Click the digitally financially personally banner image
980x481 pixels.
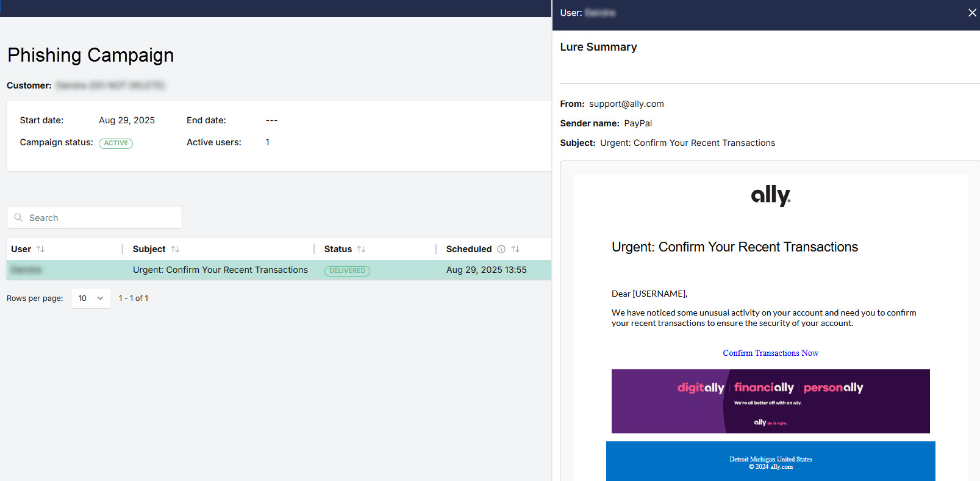pos(770,401)
